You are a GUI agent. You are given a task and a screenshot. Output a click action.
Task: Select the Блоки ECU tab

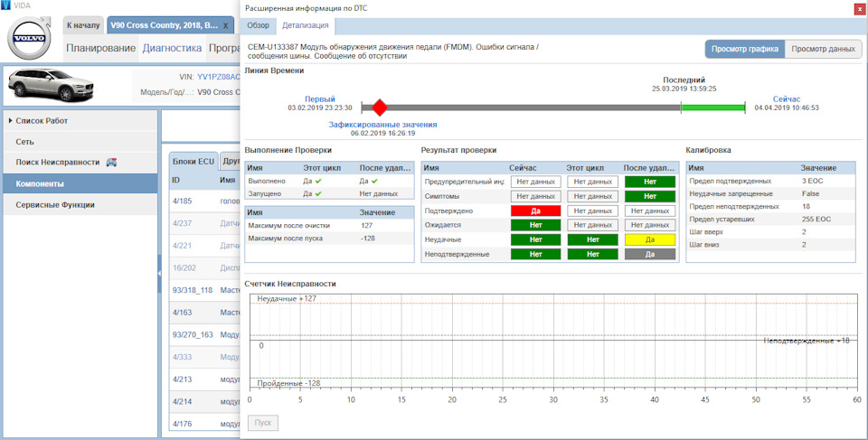coord(193,161)
